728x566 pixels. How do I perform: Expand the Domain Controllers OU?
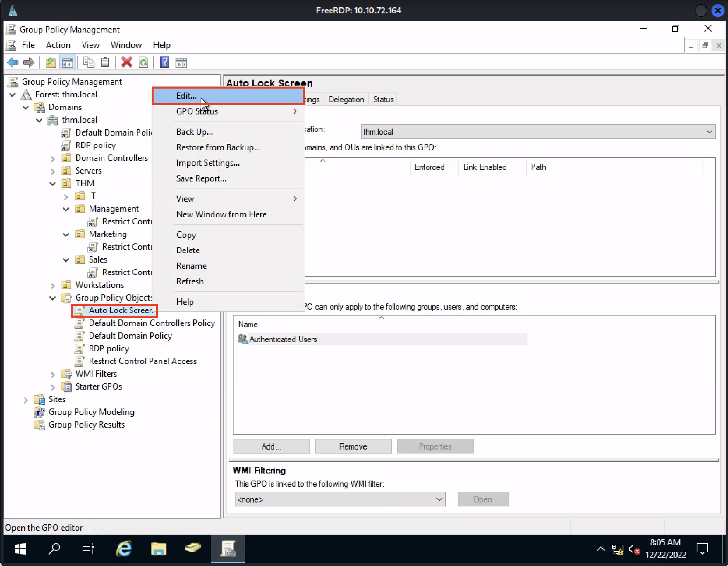[53, 158]
